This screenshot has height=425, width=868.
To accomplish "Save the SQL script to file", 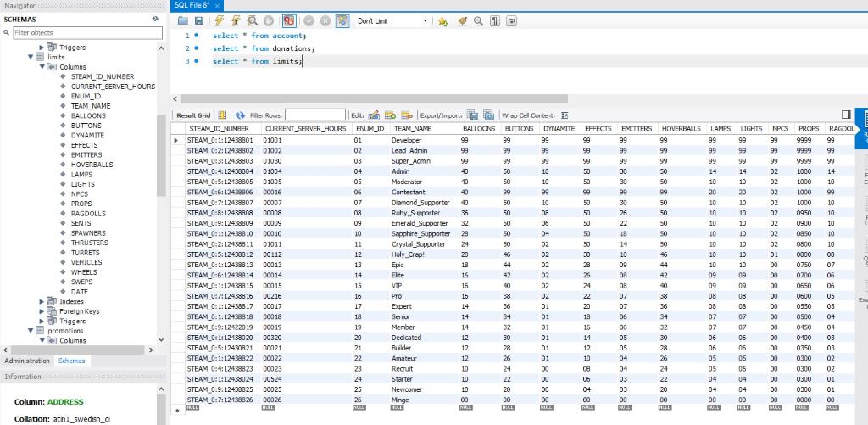I will (198, 20).
